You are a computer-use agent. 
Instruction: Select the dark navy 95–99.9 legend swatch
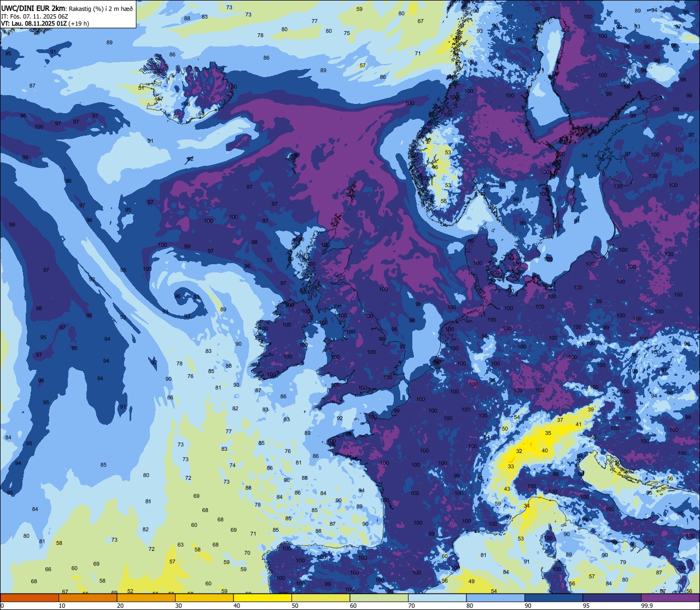pos(612,597)
